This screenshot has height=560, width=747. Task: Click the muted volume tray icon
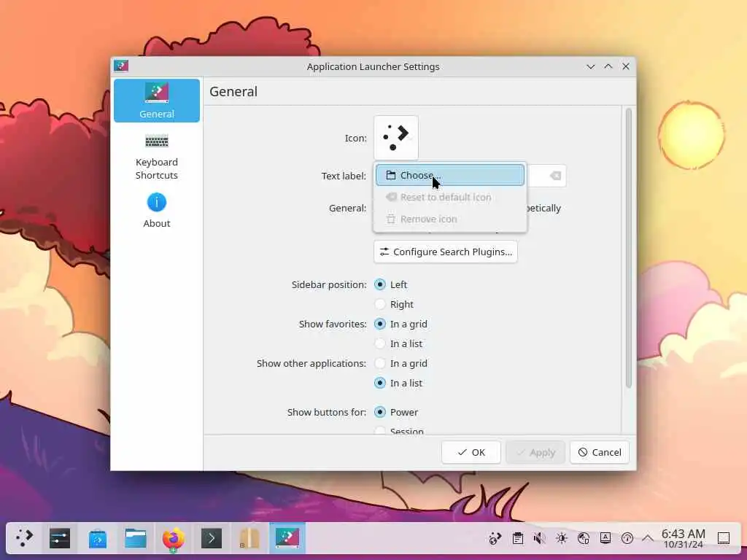pos(539,538)
